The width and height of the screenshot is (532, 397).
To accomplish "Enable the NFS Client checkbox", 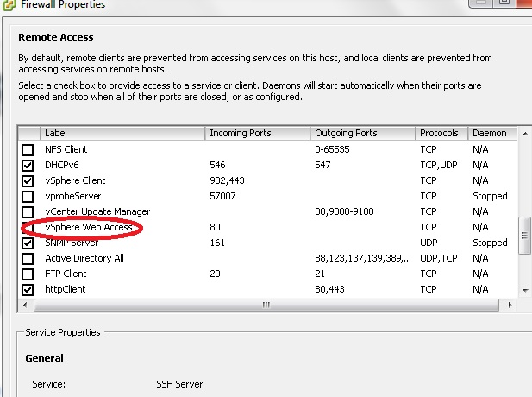I will coord(28,150).
